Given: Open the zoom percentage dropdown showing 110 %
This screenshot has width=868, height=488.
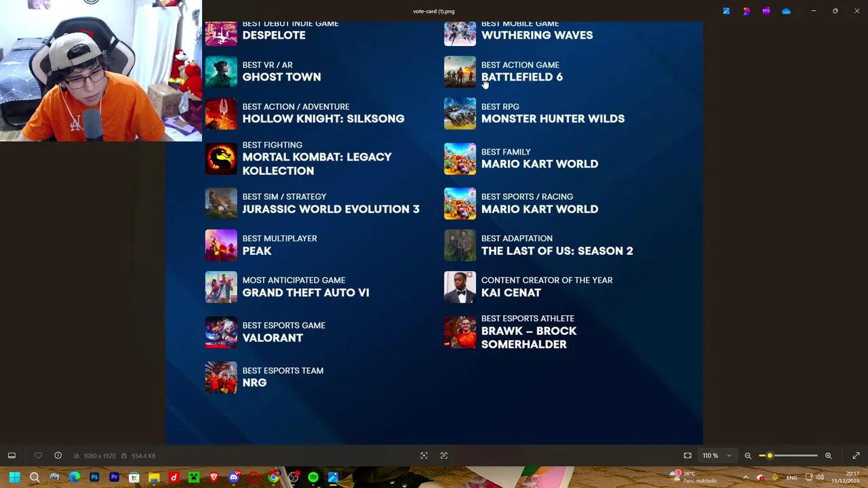Looking at the screenshot, I should 717,455.
